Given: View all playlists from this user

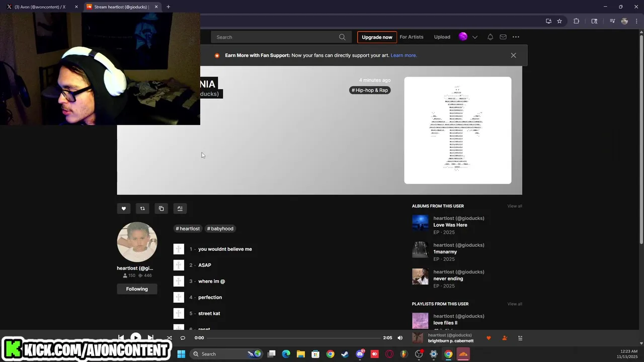Looking at the screenshot, I should tap(515, 304).
